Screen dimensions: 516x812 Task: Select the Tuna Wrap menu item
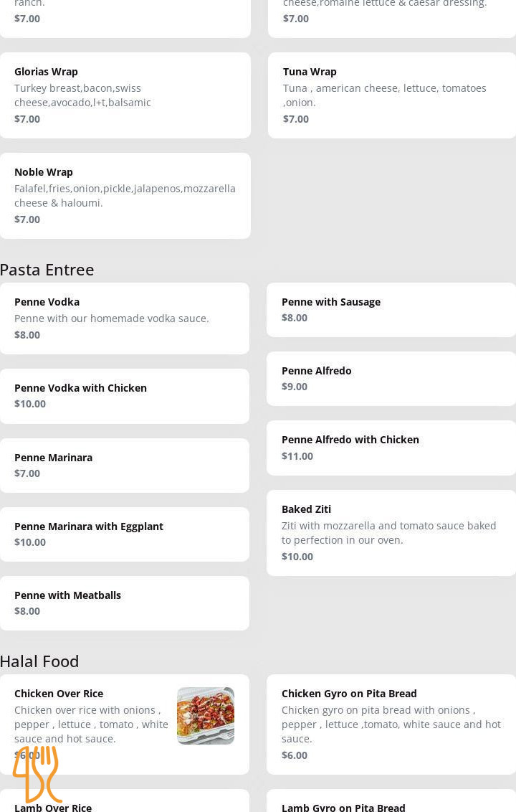pos(391,95)
